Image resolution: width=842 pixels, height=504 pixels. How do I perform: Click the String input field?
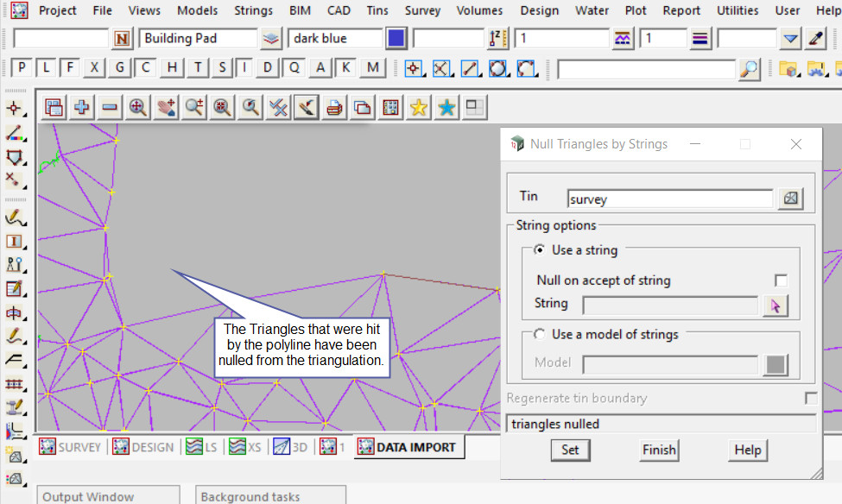670,306
